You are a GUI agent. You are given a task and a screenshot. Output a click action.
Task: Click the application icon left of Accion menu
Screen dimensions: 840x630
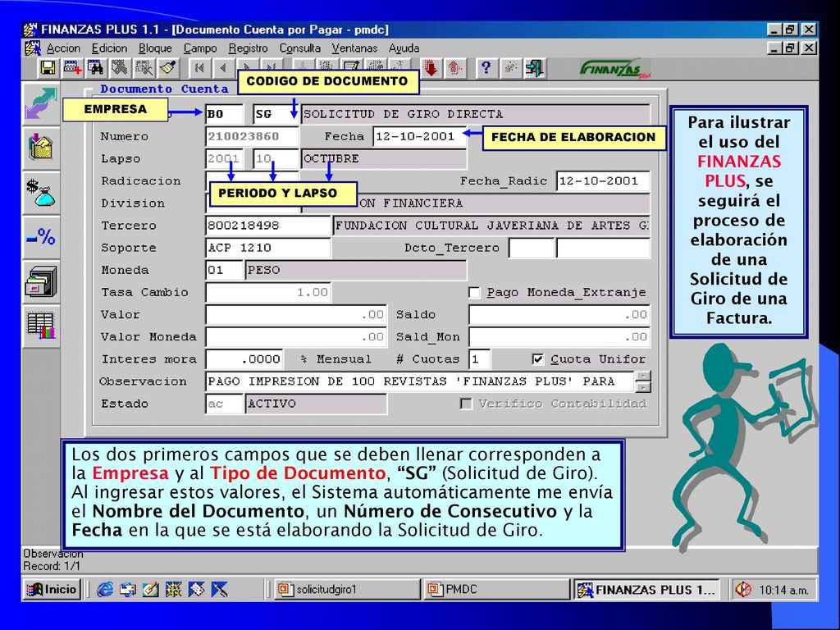(33, 48)
